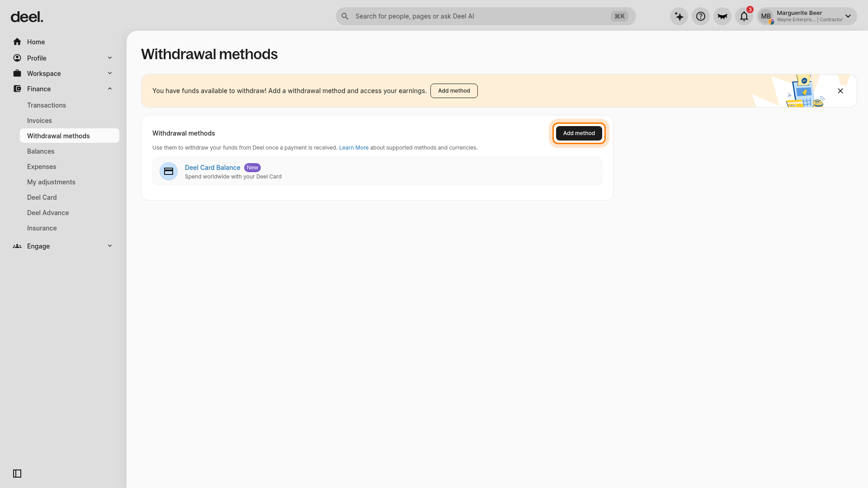Image resolution: width=868 pixels, height=488 pixels.
Task: Click the Deel logo
Action: (27, 17)
